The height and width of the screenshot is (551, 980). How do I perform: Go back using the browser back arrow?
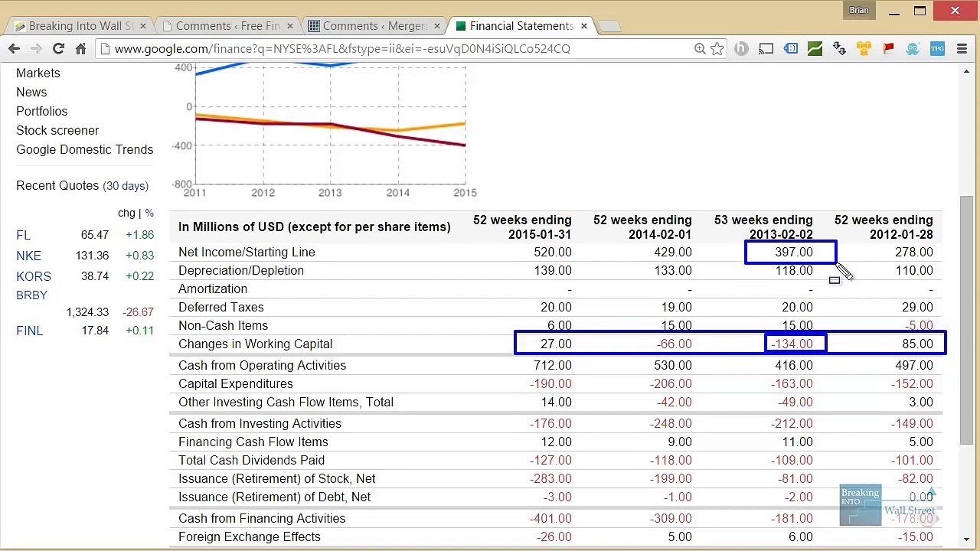(14, 49)
